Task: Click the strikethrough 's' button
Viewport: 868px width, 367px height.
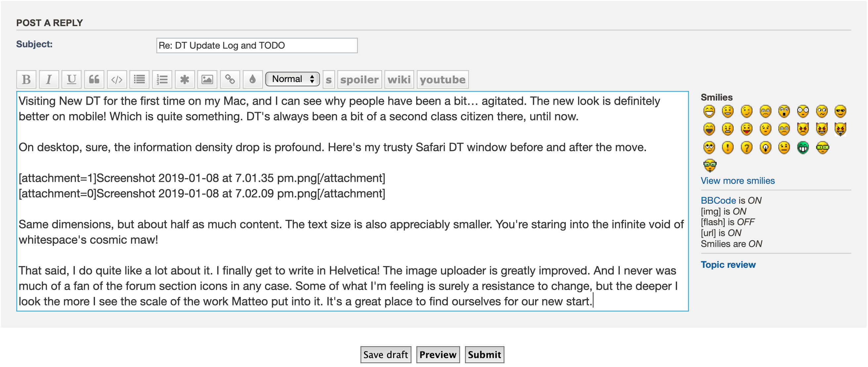Action: (x=329, y=80)
